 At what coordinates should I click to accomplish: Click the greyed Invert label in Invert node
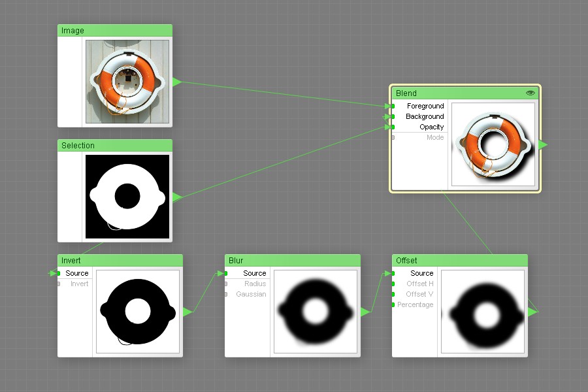(x=80, y=284)
